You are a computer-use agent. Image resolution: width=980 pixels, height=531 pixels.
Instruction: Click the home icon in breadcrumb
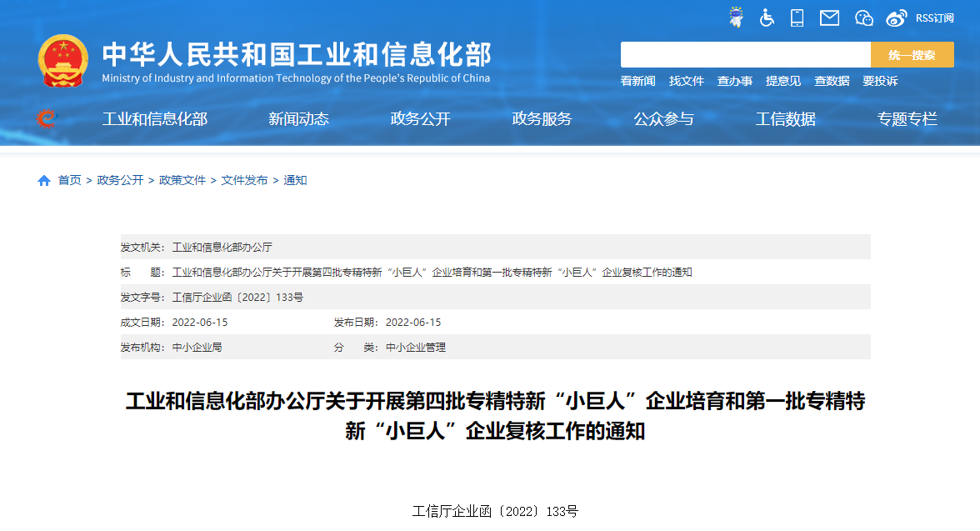pyautogui.click(x=44, y=180)
